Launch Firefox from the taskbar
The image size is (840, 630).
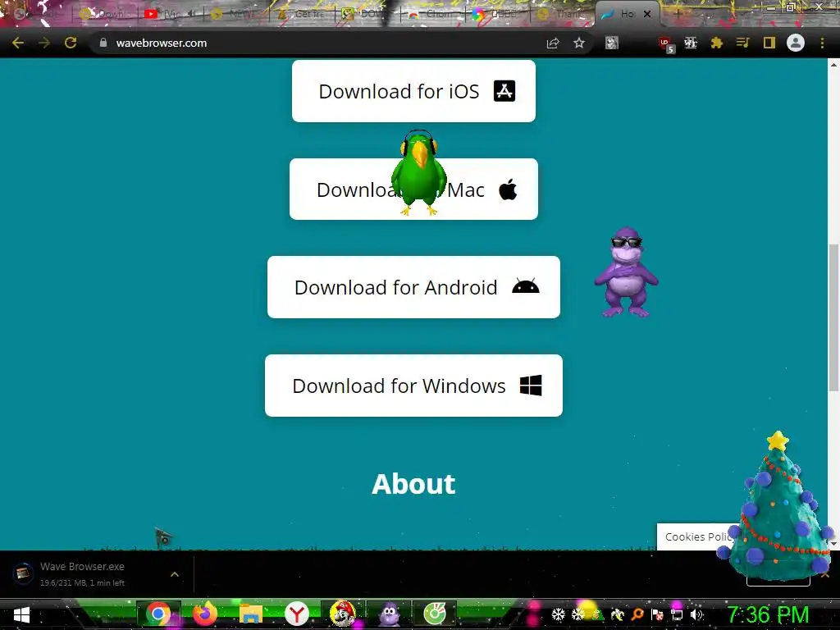click(204, 614)
